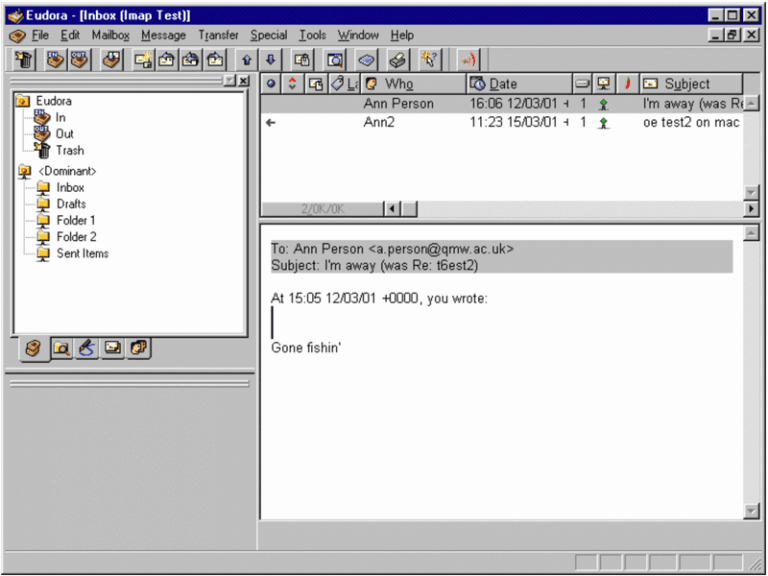Click the Reply All toolbar icon
Screen dimensions: 768x576
(x=191, y=60)
